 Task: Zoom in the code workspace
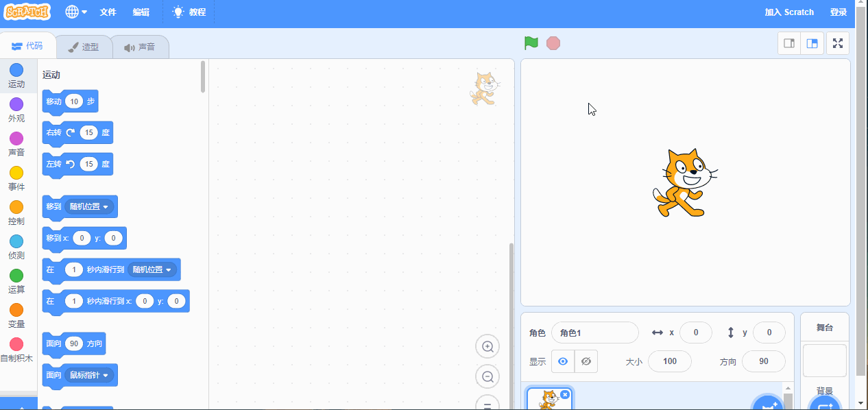(487, 346)
